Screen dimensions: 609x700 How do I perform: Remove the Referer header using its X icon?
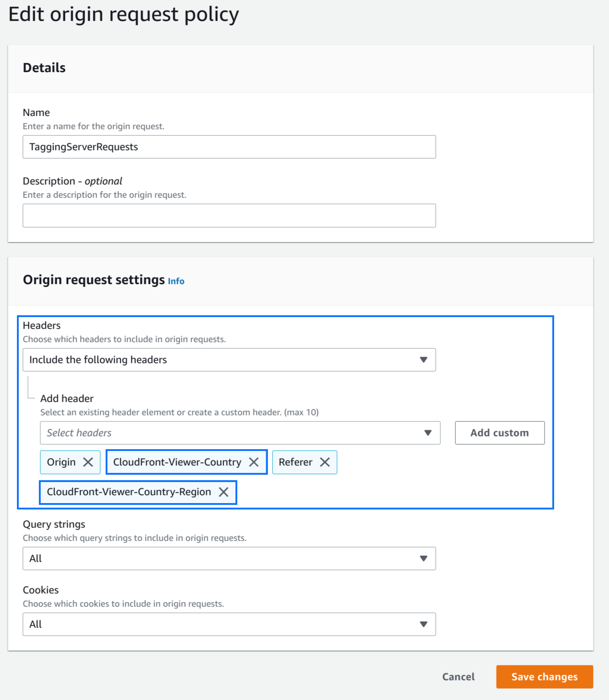tap(325, 462)
